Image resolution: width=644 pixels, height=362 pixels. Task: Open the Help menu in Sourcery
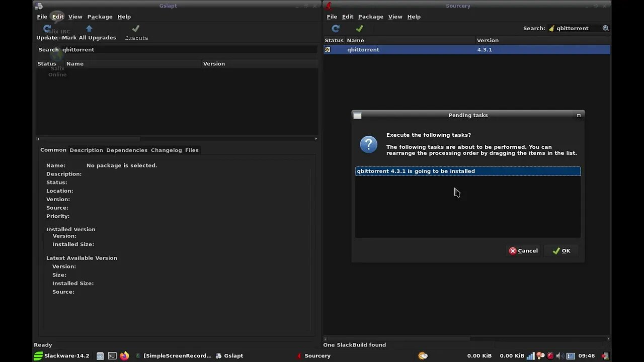click(x=414, y=17)
